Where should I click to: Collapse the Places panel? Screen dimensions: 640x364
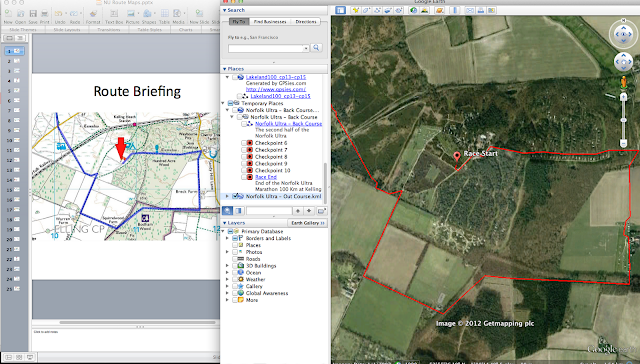coord(224,69)
